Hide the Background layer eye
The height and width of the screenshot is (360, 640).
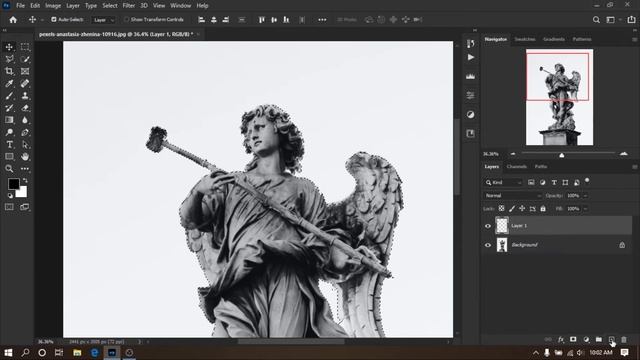pos(488,245)
